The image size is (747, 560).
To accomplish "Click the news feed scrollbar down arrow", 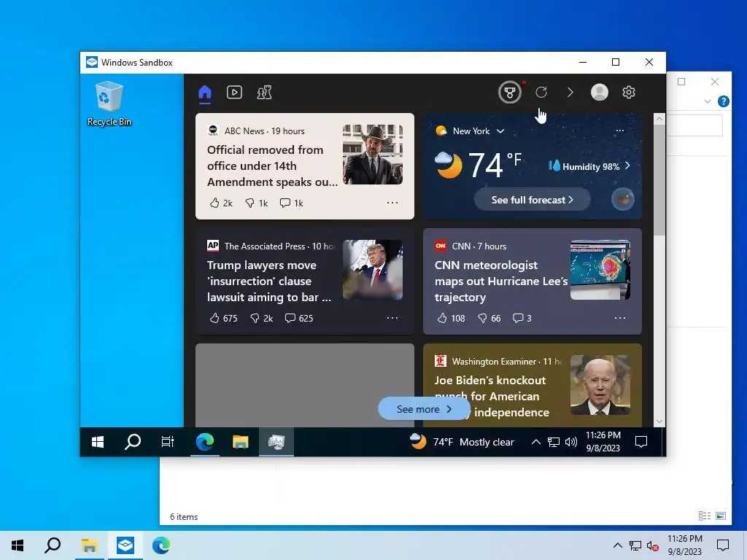I will point(659,421).
